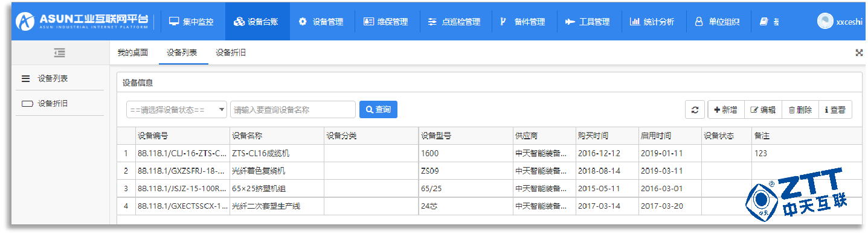
Task: Click device number 88.118.1/JSJZ-15-100R...
Action: point(182,188)
